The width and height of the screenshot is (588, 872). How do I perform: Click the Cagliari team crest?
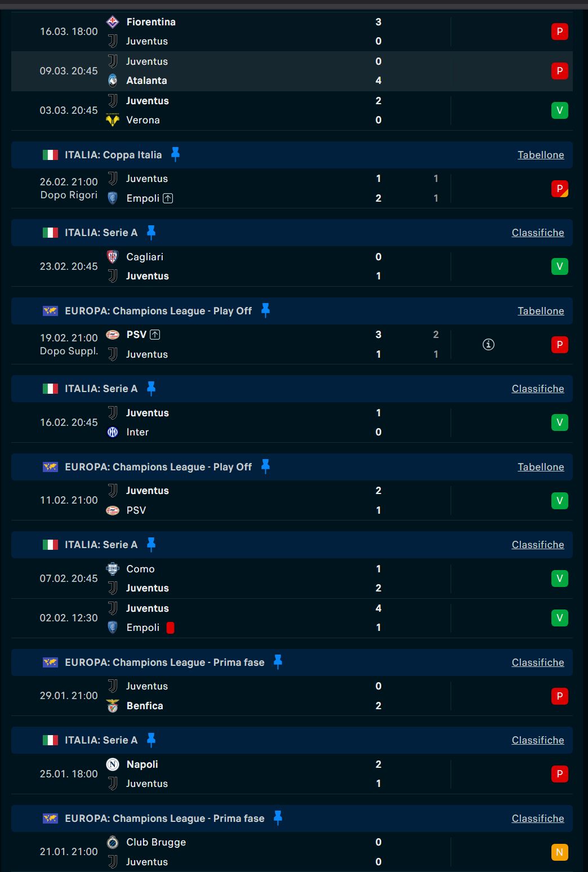tap(113, 257)
